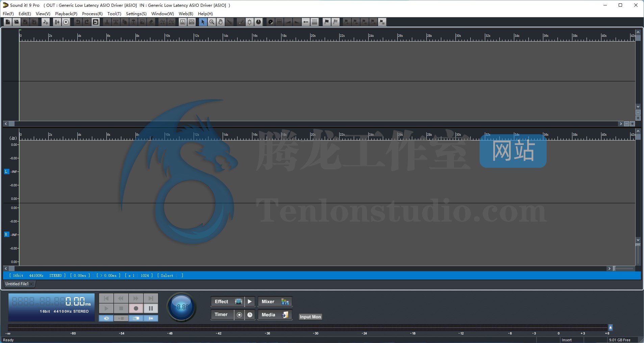Start recording with the Record button

pyautogui.click(x=136, y=308)
